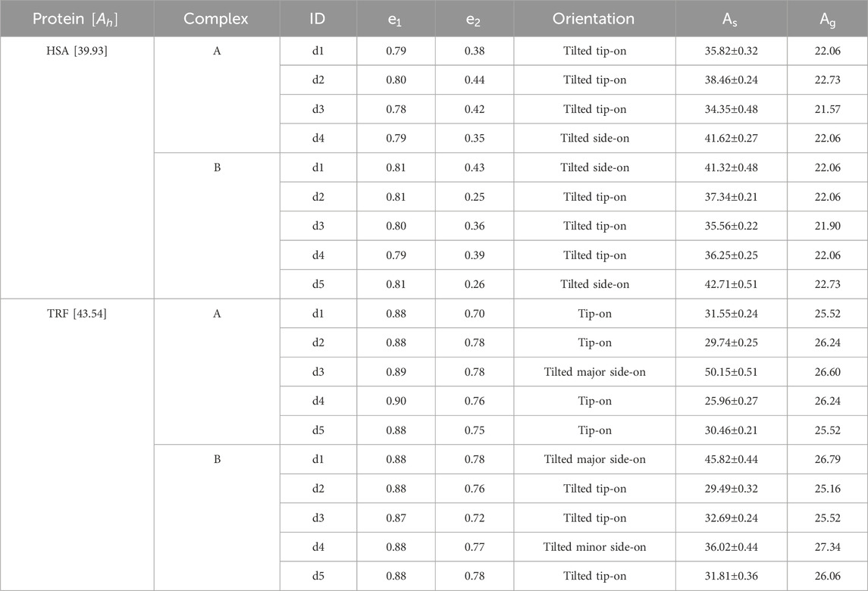Select the As value 25.96±0.27
This screenshot has width=868, height=591.
click(x=732, y=401)
